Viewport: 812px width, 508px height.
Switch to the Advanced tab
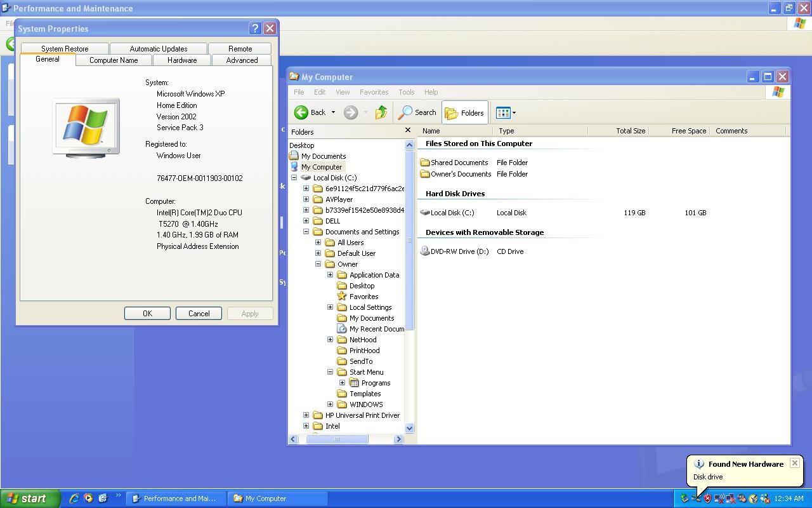(242, 60)
